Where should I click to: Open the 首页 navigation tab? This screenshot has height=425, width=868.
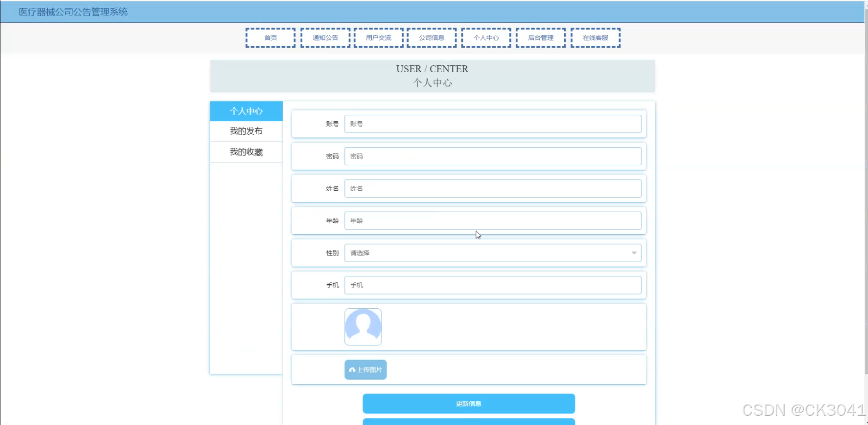tap(270, 37)
